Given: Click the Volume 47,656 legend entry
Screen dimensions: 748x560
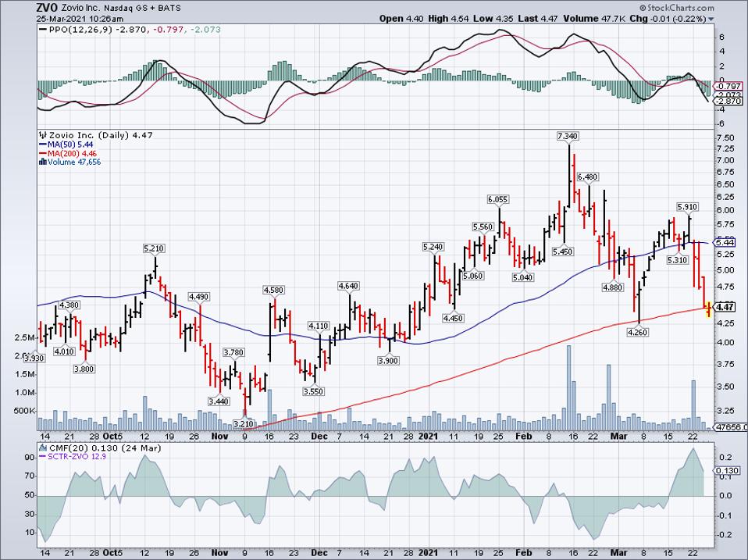Looking at the screenshot, I should coord(69,162).
